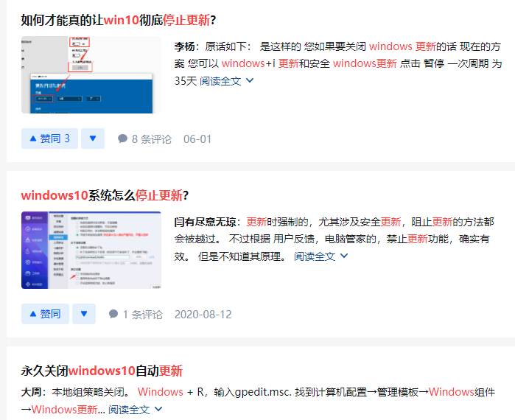Click the date 2020-08-12

tap(203, 314)
